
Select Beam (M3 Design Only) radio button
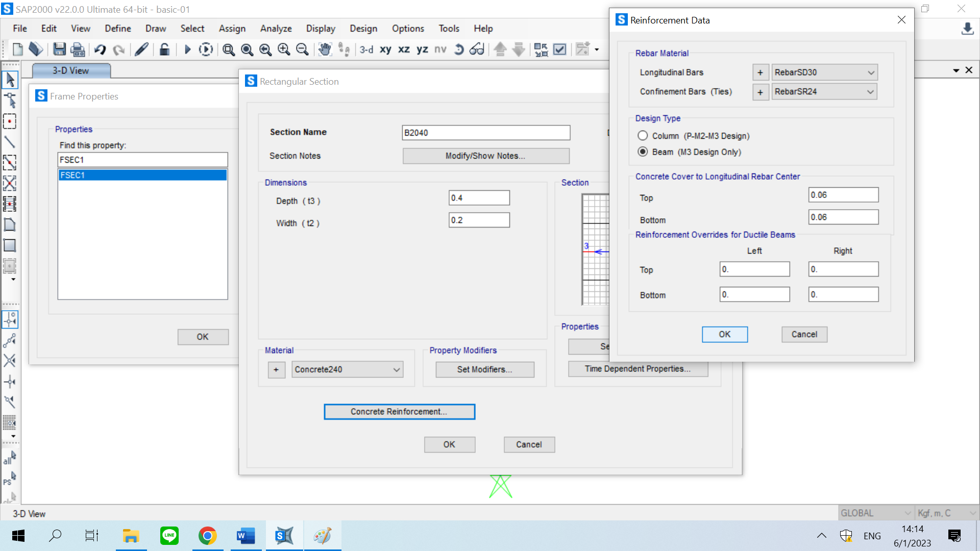click(643, 152)
